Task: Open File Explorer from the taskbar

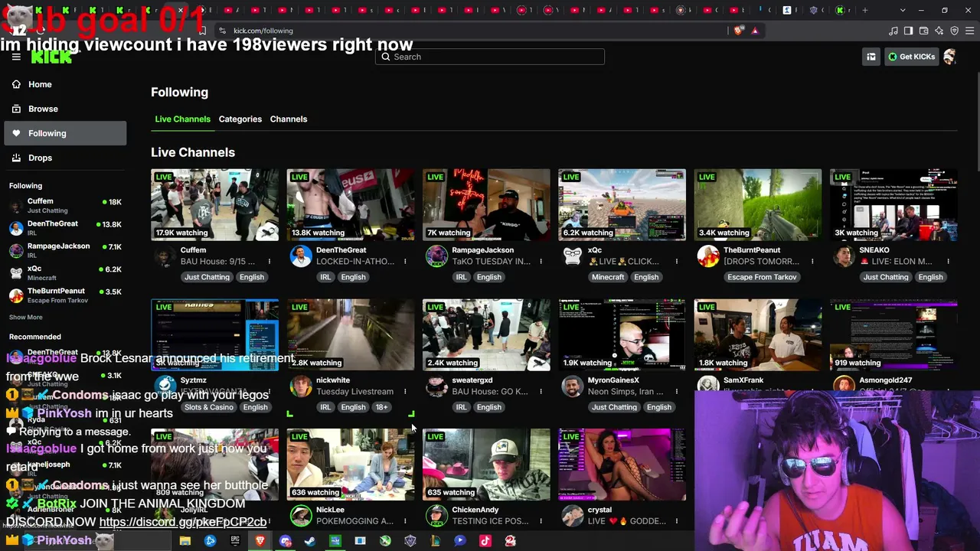Action: [185, 541]
